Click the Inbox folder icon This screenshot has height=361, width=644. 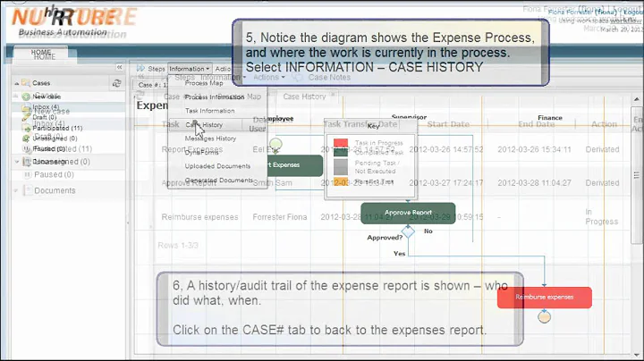[27, 107]
